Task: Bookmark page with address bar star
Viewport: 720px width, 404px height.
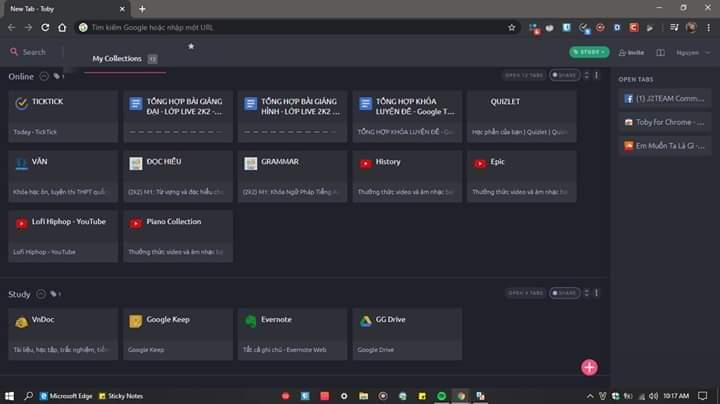Action: 512,28
